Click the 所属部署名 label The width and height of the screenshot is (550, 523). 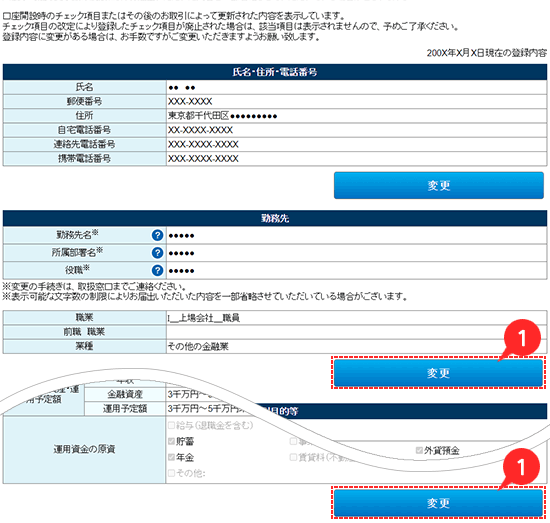77,252
